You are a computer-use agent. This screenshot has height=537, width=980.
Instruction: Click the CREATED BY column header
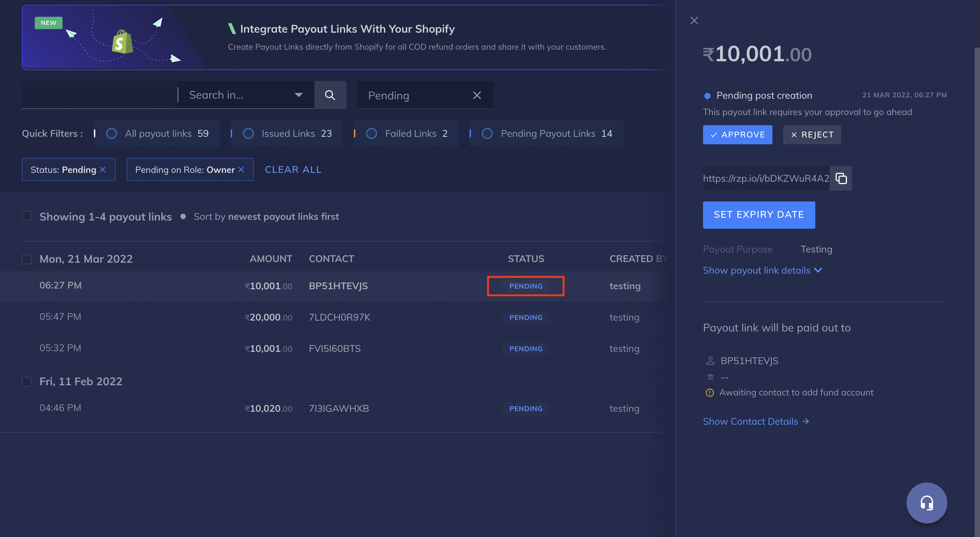tap(638, 259)
